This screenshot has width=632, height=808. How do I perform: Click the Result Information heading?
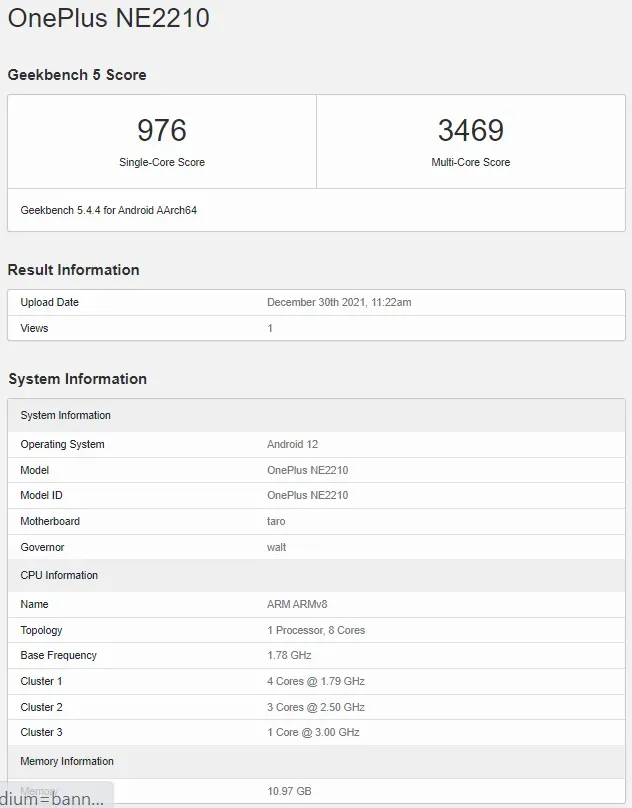pyautogui.click(x=73, y=270)
